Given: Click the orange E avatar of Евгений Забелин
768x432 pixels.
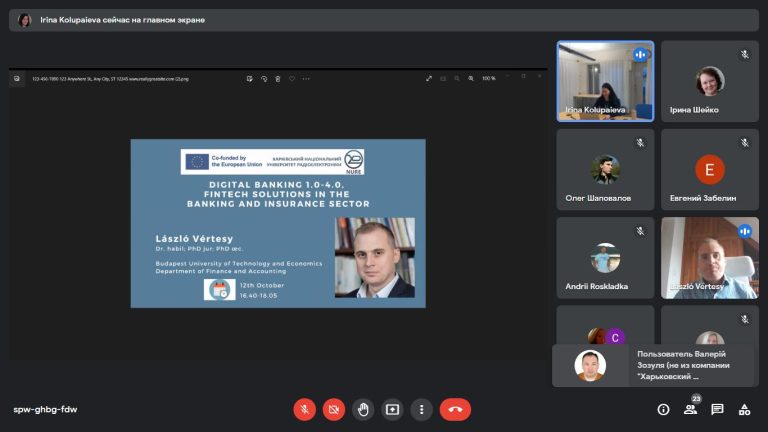Looking at the screenshot, I should pos(710,169).
